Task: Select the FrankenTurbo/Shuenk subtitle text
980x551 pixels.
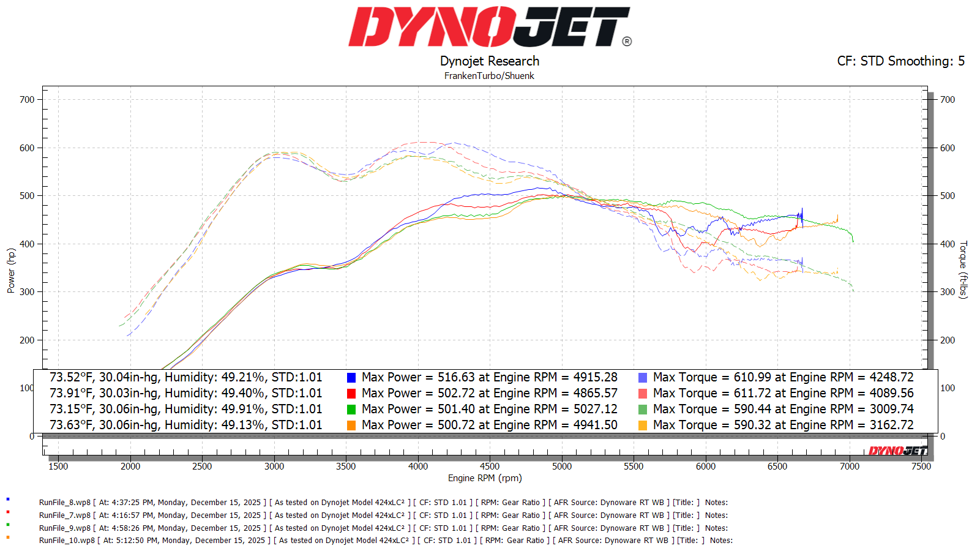Action: point(489,76)
